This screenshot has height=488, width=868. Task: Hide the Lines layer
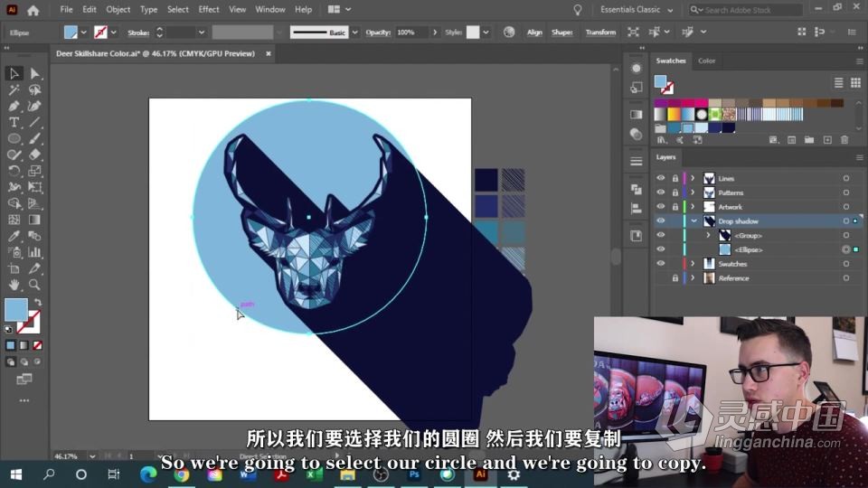pyautogui.click(x=660, y=178)
